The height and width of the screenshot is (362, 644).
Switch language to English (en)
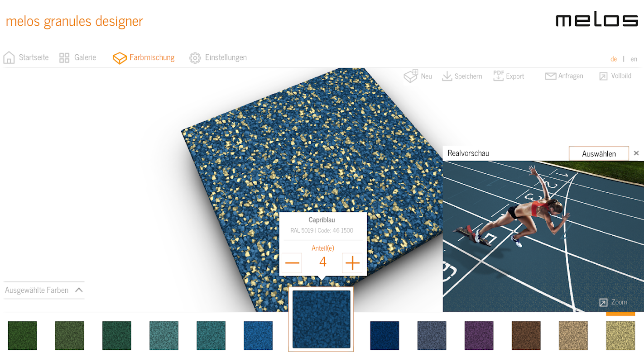click(x=634, y=59)
